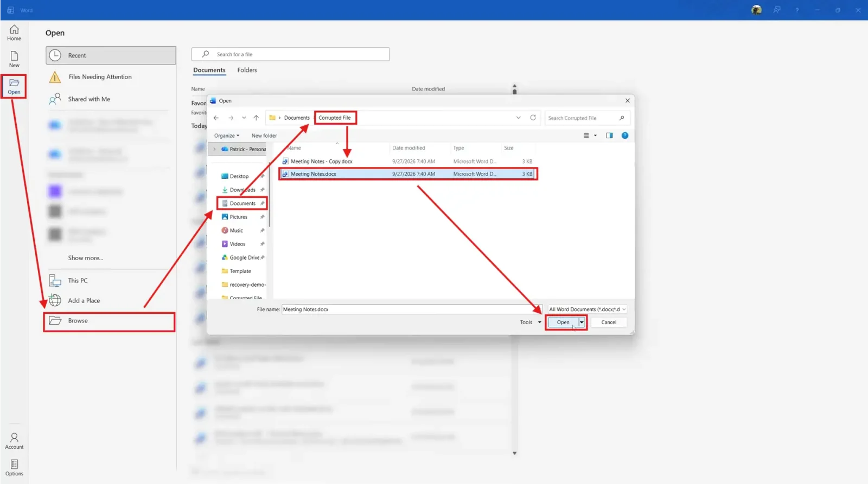Sort files by Date modified column
This screenshot has width=868, height=484.
[x=409, y=148]
